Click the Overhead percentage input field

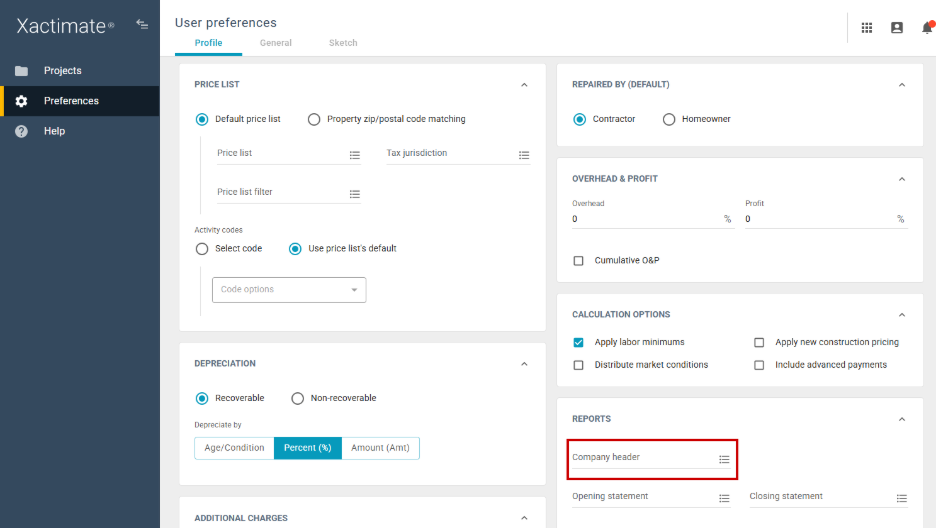[x=645, y=219]
